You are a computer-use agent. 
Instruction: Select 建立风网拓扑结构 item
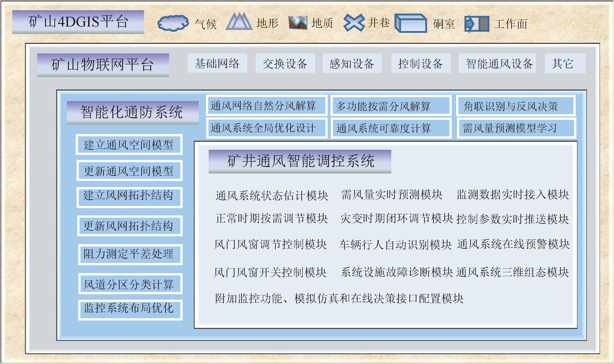pyautogui.click(x=130, y=198)
